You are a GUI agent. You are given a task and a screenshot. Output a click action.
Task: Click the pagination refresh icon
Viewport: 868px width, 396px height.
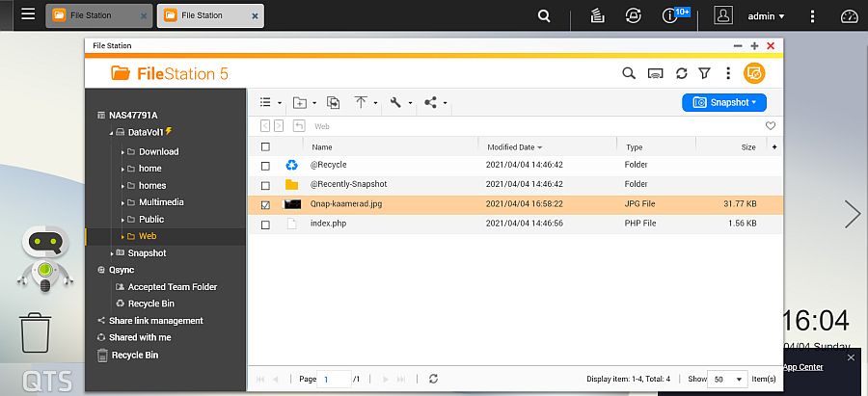[433, 379]
